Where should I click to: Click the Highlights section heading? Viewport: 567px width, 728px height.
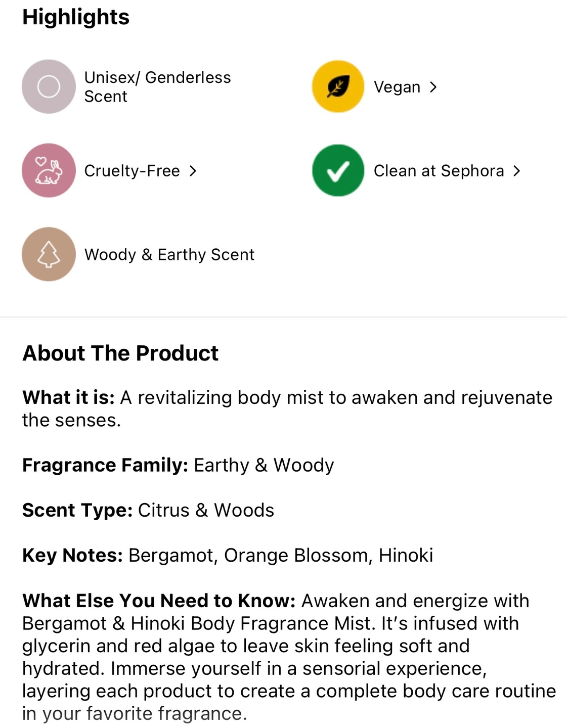pos(76,17)
